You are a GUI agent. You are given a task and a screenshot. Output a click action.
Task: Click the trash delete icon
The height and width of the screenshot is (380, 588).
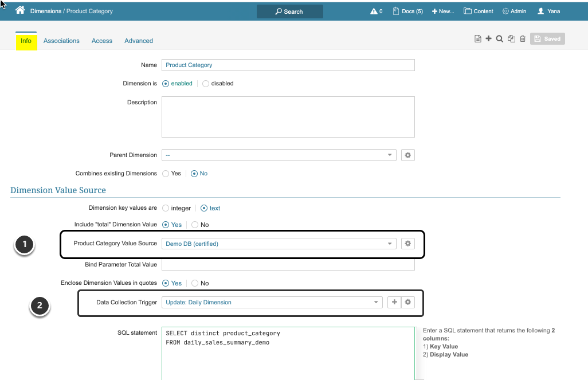(523, 39)
